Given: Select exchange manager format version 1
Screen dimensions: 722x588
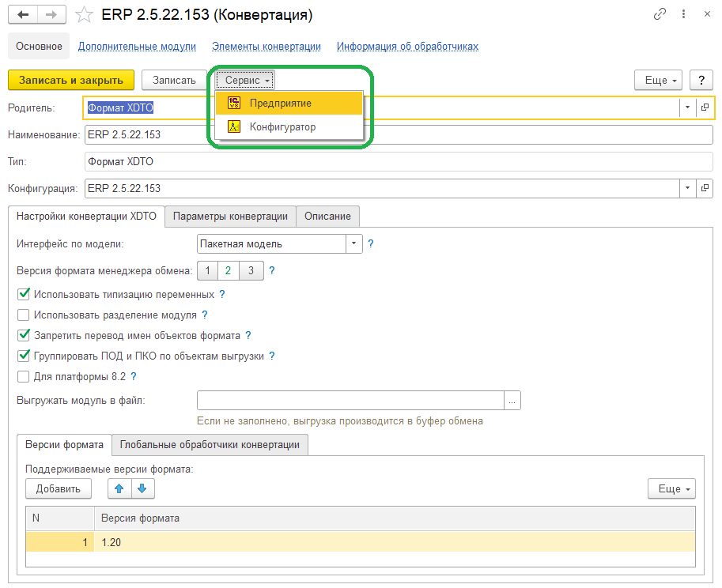Looking at the screenshot, I should click(x=207, y=270).
